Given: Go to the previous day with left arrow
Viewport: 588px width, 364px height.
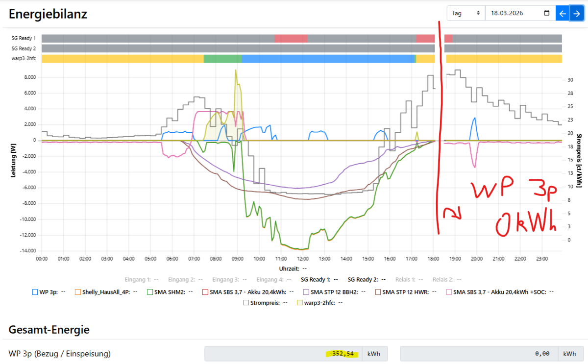Looking at the screenshot, I should [x=562, y=13].
